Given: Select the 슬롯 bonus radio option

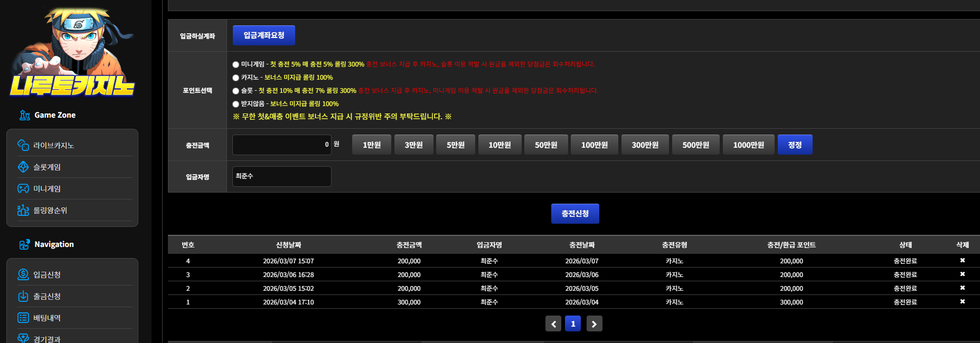Looking at the screenshot, I should pos(235,91).
